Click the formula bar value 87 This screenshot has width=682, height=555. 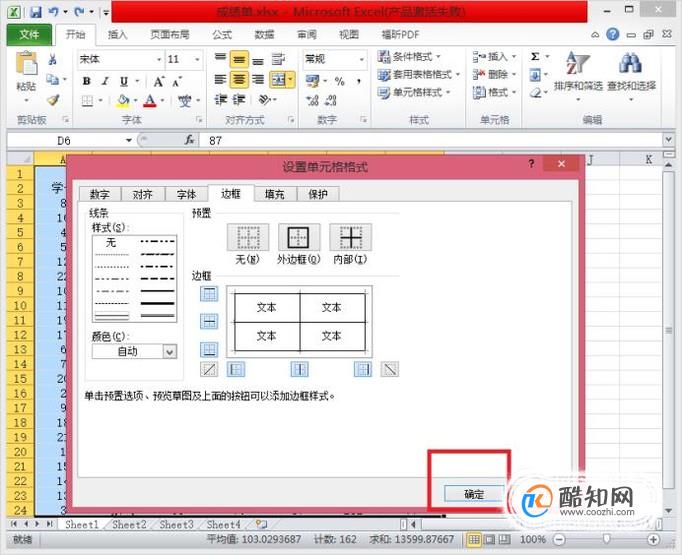point(215,140)
